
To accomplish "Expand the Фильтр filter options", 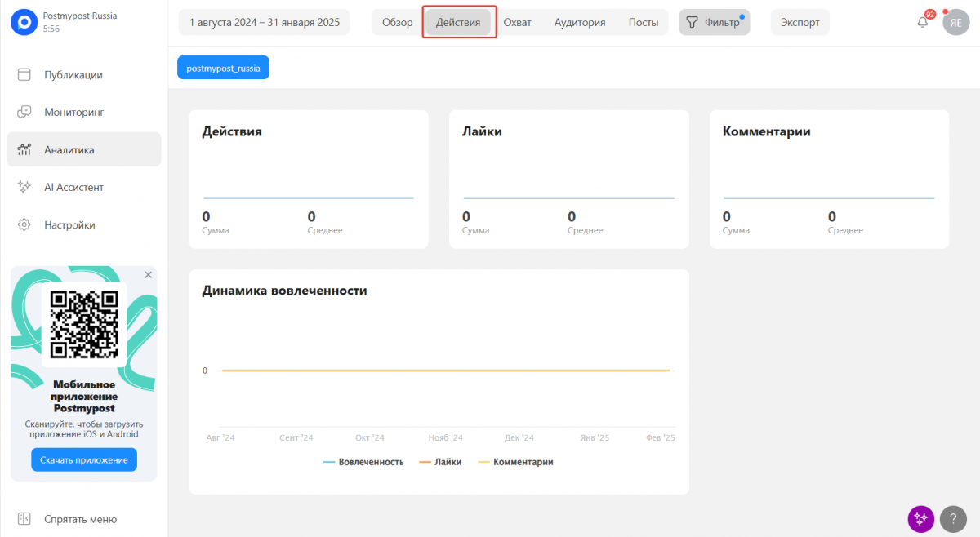I will pyautogui.click(x=714, y=23).
